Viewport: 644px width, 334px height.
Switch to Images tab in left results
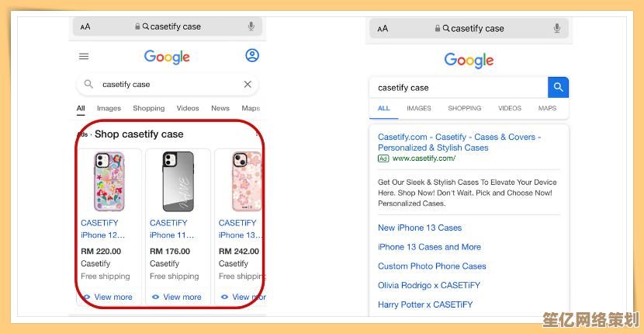(x=109, y=108)
